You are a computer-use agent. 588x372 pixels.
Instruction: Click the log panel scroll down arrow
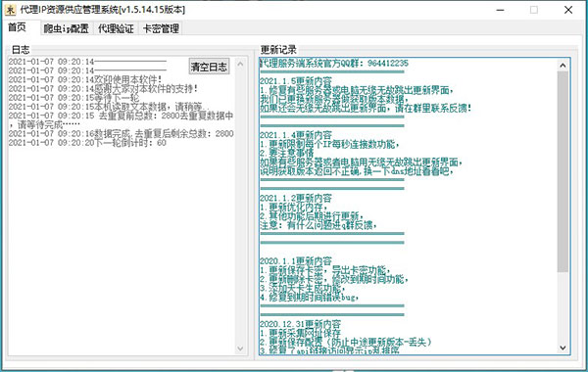240,349
